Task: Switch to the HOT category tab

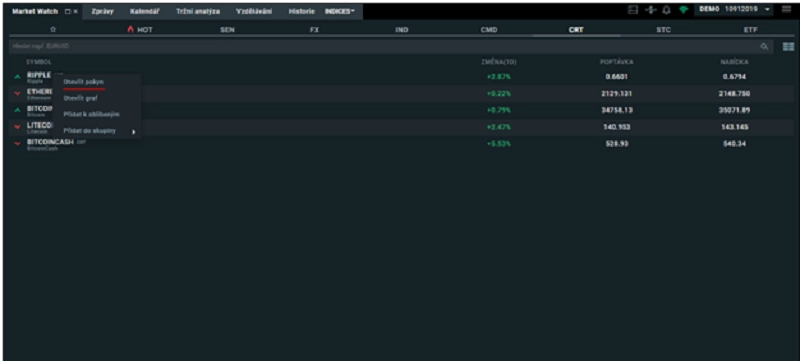Action: tap(140, 30)
